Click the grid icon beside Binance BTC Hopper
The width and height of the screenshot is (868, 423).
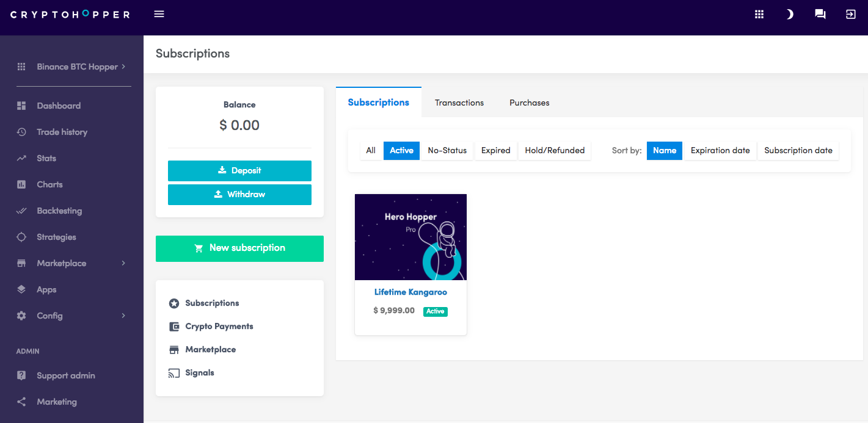coord(21,67)
